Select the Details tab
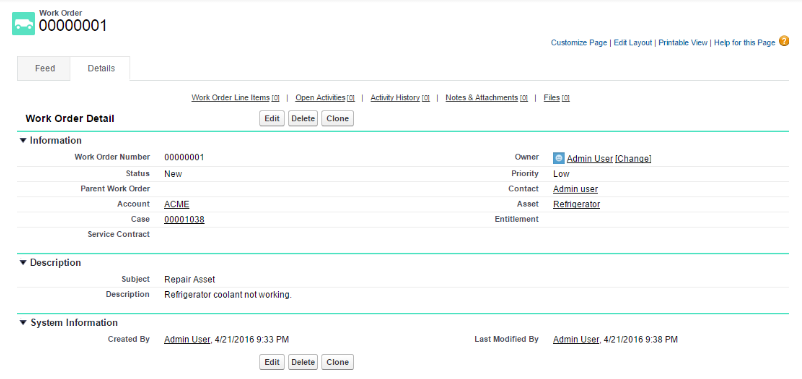The height and width of the screenshot is (379, 802). [x=101, y=68]
